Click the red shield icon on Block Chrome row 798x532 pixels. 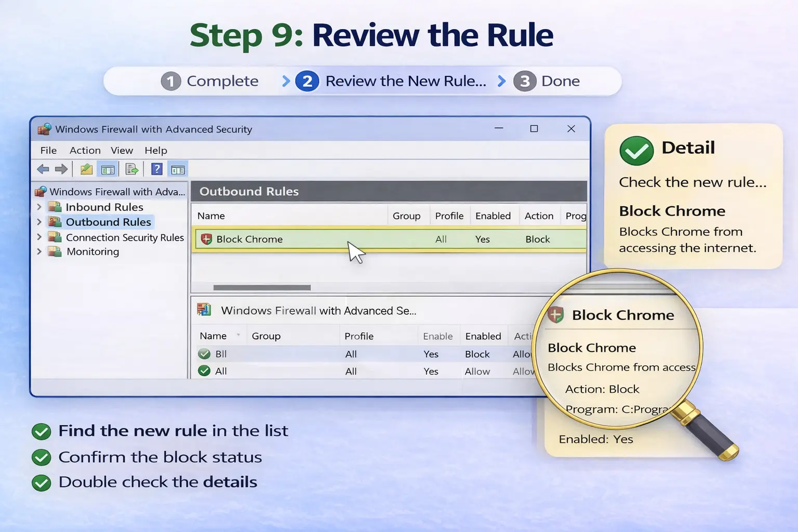(206, 239)
